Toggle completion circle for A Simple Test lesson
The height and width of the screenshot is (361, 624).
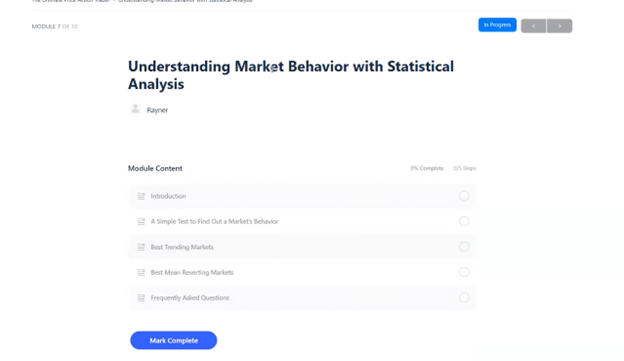pos(464,221)
